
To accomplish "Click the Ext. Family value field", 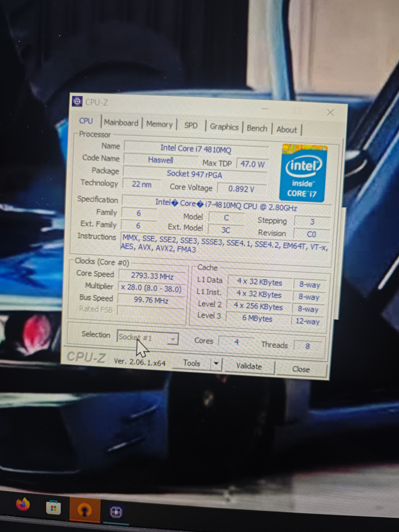I will [x=138, y=225].
